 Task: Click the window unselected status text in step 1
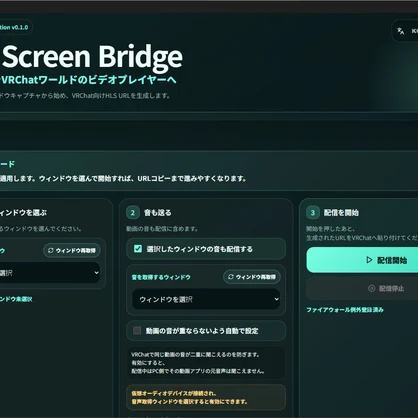pos(16,299)
